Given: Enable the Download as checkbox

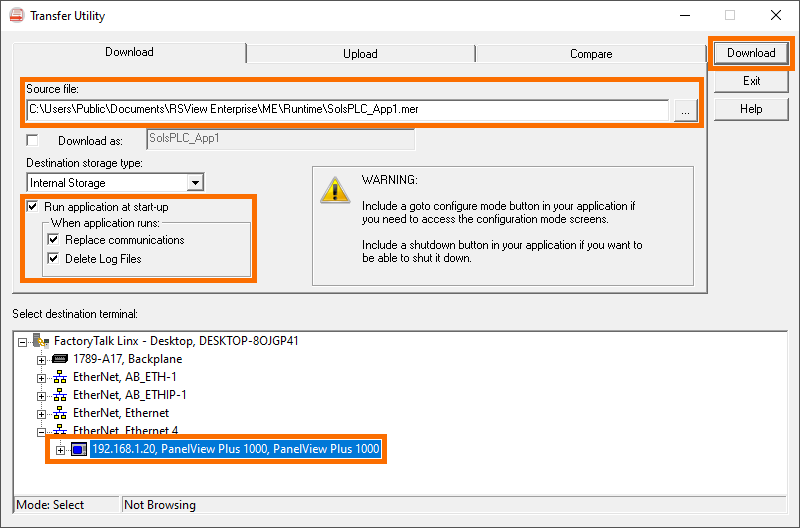Looking at the screenshot, I should click(x=32, y=140).
